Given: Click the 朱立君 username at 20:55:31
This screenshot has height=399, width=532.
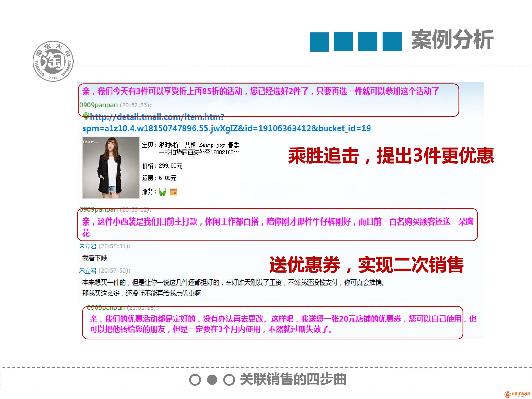Looking at the screenshot, I should [x=88, y=246].
